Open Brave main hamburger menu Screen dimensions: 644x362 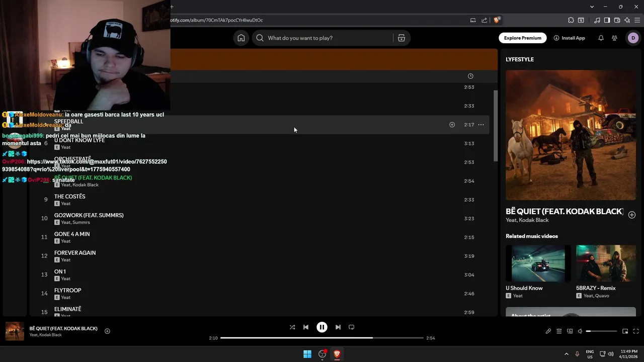637,20
